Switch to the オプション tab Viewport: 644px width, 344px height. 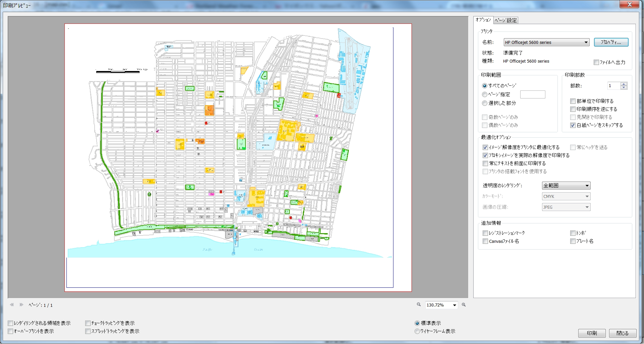(x=483, y=20)
